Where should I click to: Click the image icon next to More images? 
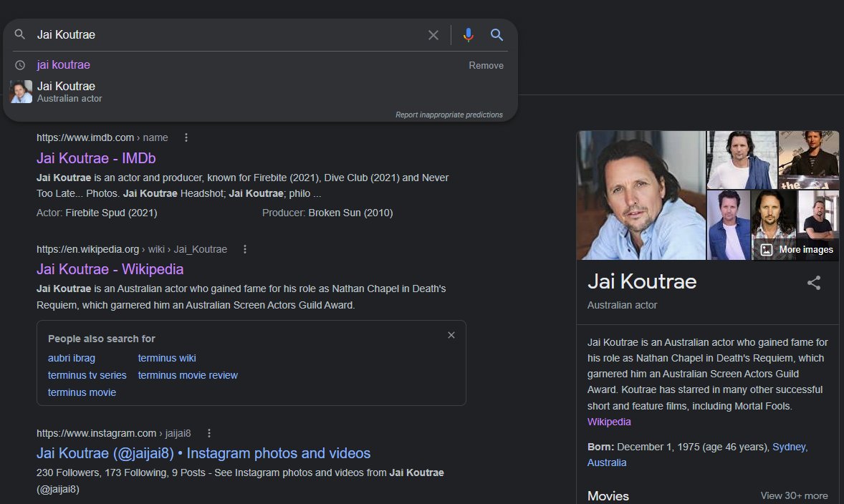point(767,250)
